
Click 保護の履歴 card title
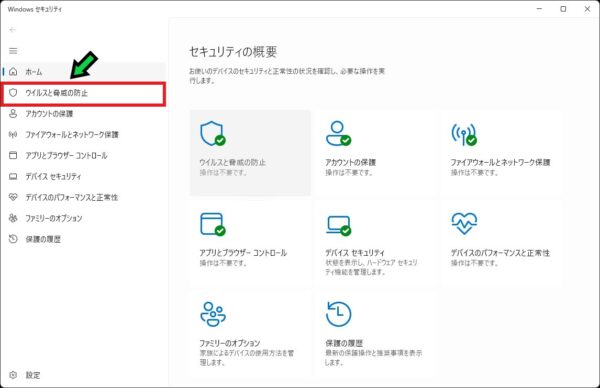coord(344,343)
